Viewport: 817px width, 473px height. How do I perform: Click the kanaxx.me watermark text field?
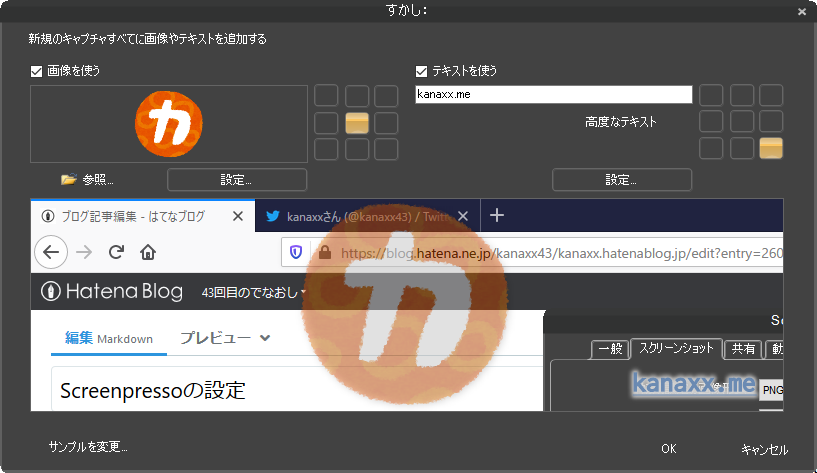pos(553,94)
